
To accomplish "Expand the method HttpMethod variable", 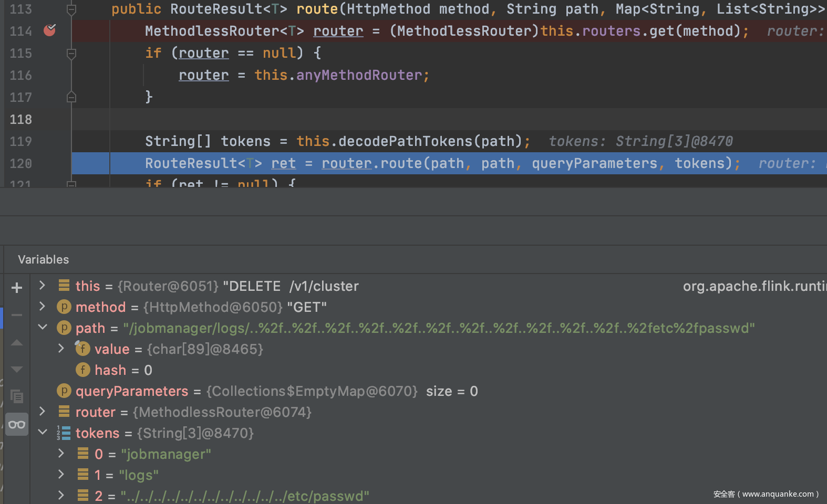I will 43,307.
